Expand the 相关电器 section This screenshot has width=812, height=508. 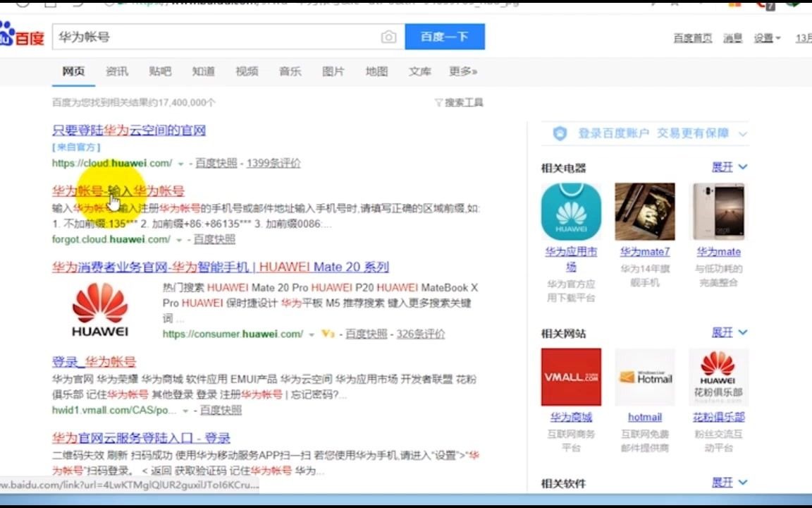point(725,167)
